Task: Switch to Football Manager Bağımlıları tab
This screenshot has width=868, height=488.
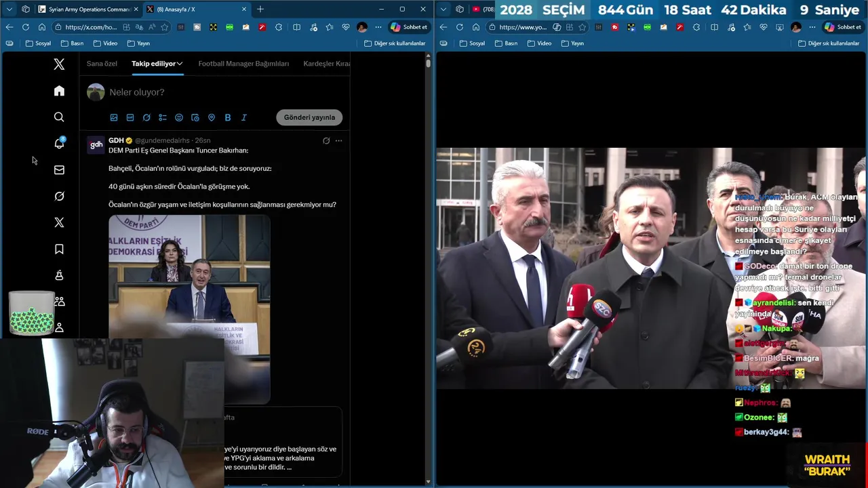Action: coord(243,64)
